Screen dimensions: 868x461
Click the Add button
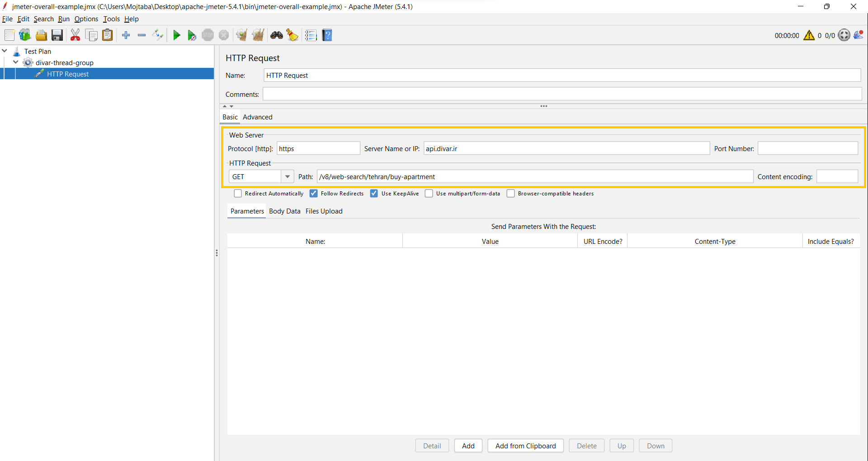point(468,446)
